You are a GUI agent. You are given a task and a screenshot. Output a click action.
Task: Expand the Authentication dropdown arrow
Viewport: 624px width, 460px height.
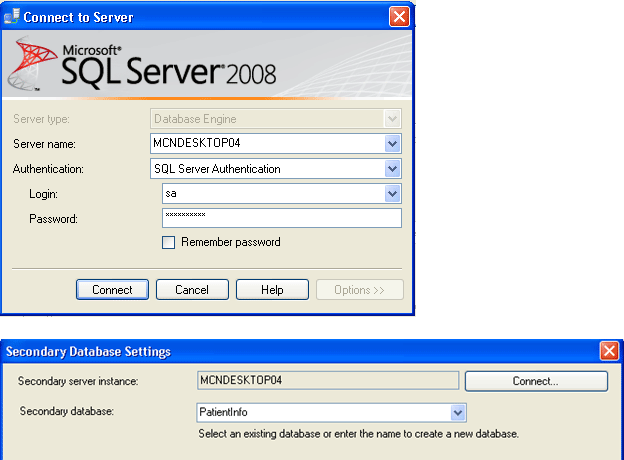pos(392,169)
